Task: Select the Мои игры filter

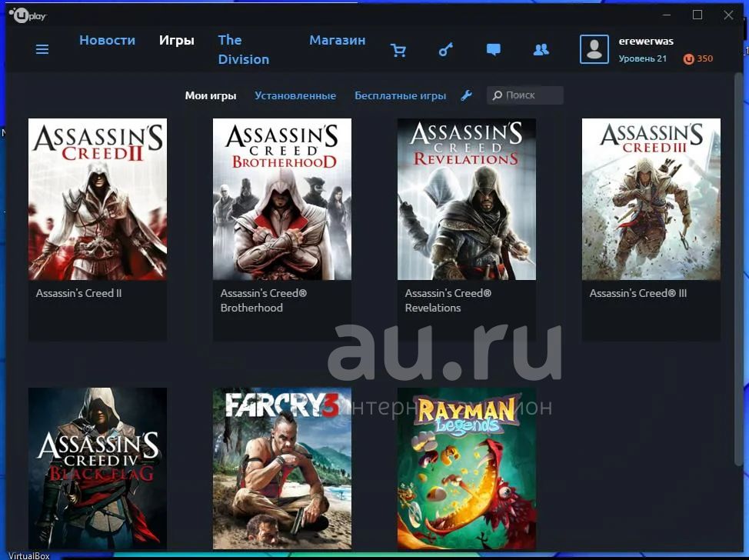Action: point(211,95)
